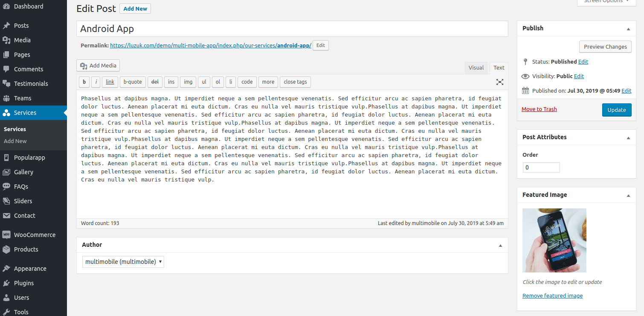Image resolution: width=644 pixels, height=316 pixels.
Task: Click the Sliders icon in sidebar
Action: (x=6, y=201)
